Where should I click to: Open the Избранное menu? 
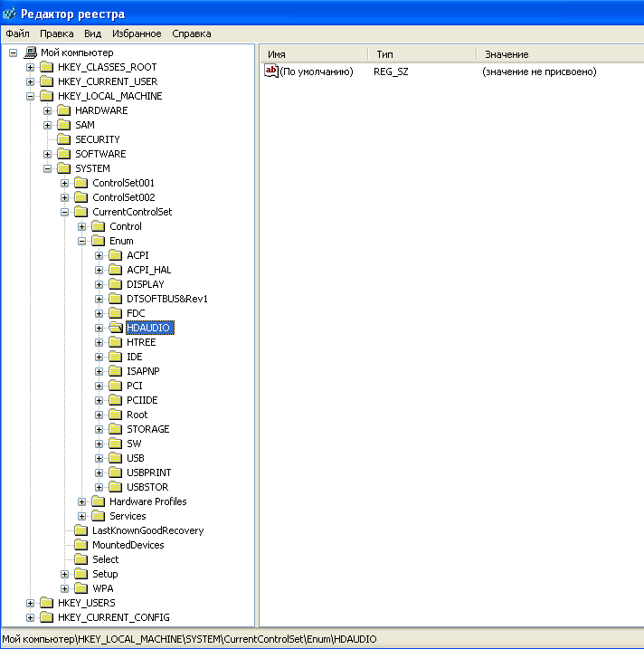click(x=137, y=33)
